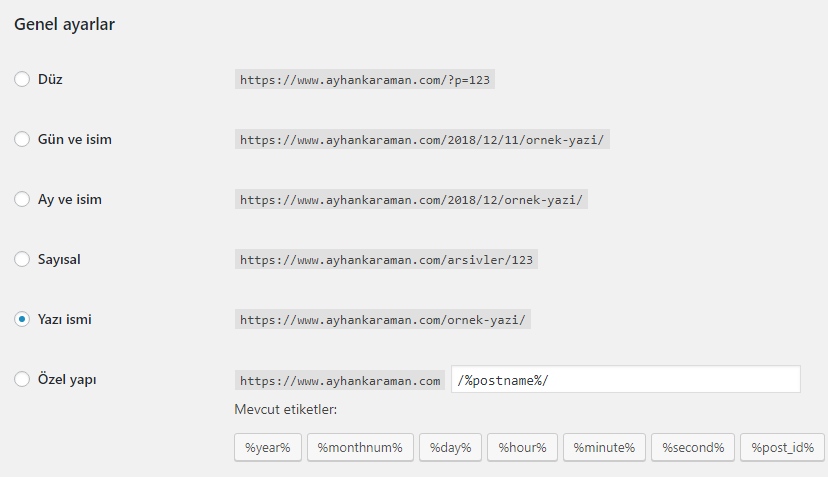Enable the Özel yapı option
828x477 pixels.
tap(22, 379)
